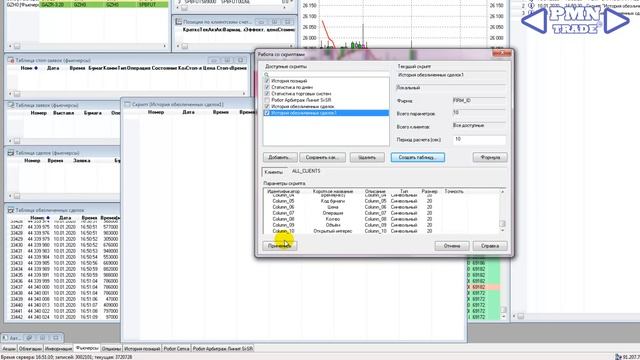Click the script search field magnifier
The height and width of the screenshot is (360, 640).
pos(267,75)
